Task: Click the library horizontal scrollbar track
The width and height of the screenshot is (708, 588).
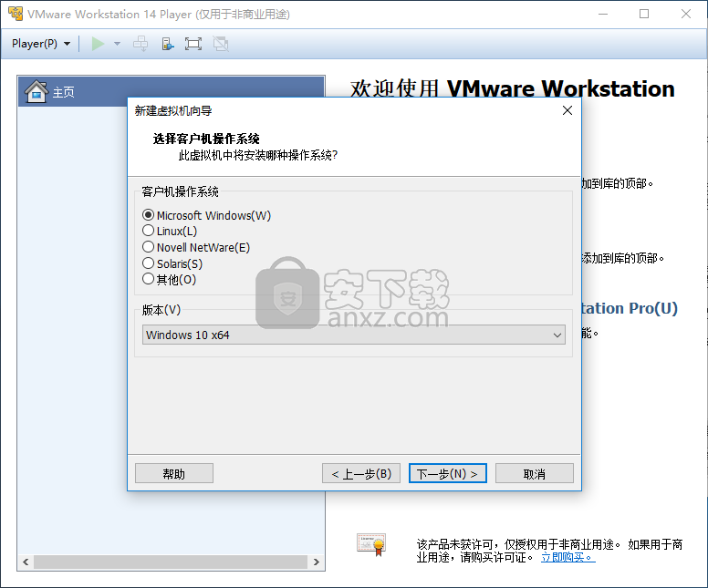Action: [171, 562]
